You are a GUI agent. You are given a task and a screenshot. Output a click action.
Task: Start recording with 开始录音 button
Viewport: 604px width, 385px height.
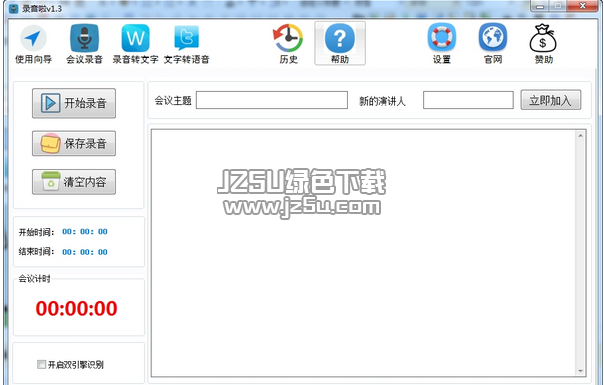point(74,103)
